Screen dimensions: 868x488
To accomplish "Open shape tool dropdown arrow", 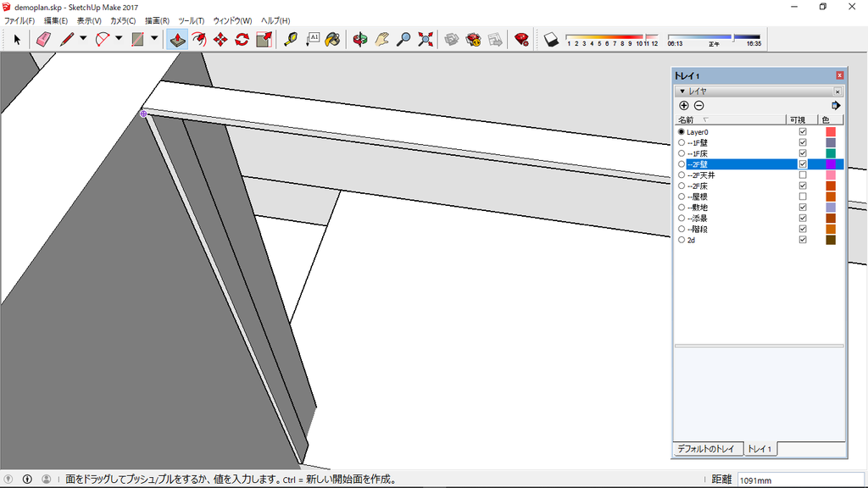I will coord(154,39).
